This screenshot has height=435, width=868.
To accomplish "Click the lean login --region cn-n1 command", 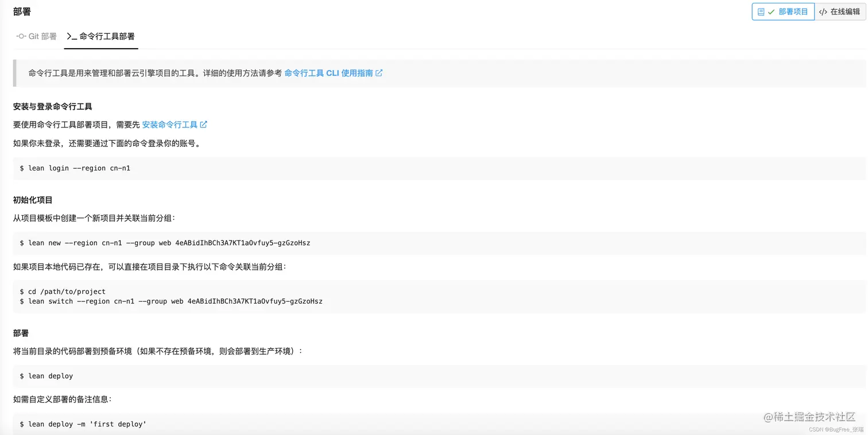I will click(75, 168).
